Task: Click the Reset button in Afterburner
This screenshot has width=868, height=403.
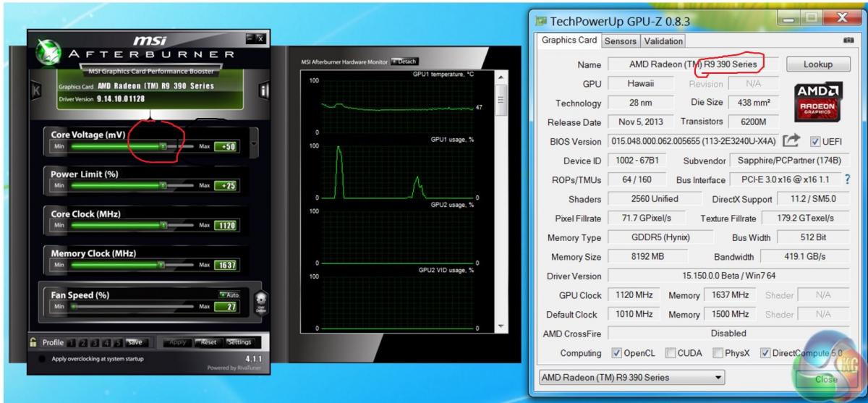Action: (208, 342)
